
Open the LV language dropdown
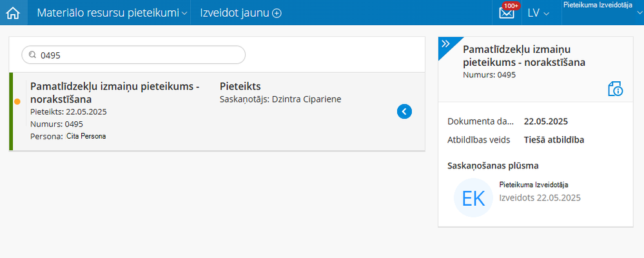pyautogui.click(x=538, y=13)
